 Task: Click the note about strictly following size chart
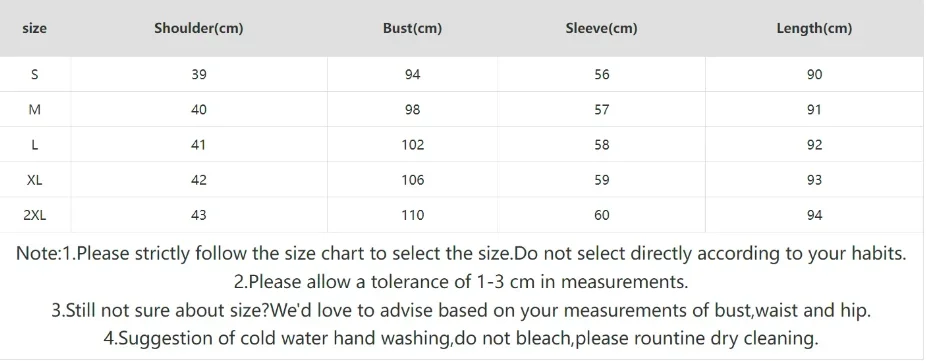[x=461, y=254]
